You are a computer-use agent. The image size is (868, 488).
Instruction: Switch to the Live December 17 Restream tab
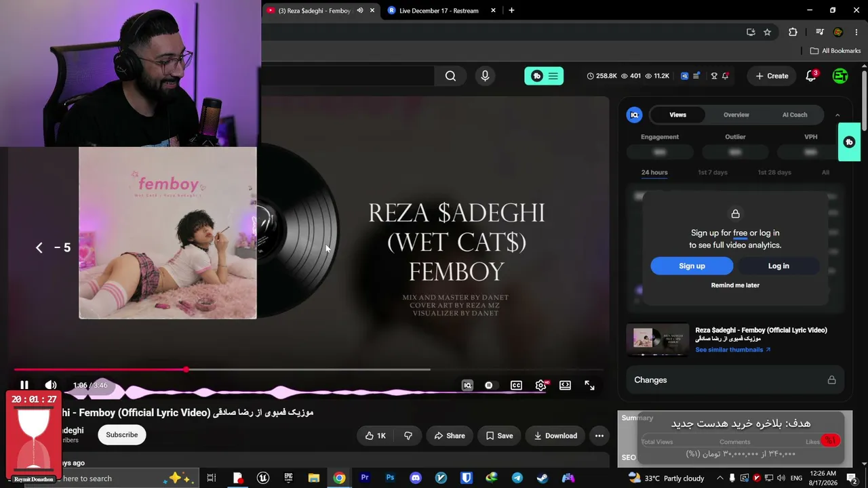[440, 11]
